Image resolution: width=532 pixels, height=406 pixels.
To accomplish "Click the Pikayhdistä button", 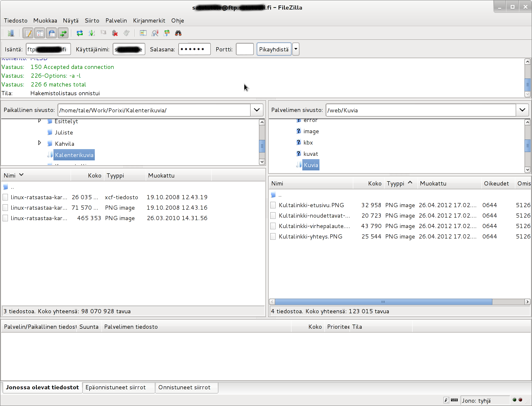I will (274, 49).
